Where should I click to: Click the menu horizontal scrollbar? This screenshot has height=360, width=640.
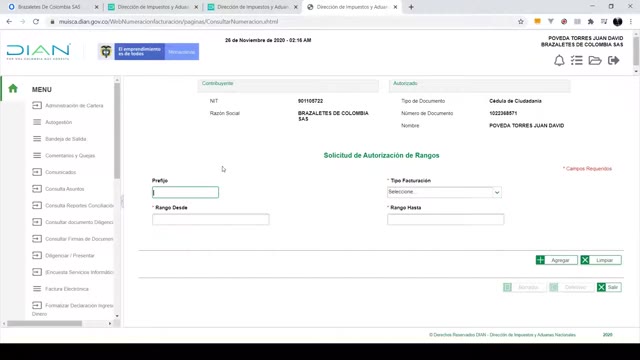(44, 323)
